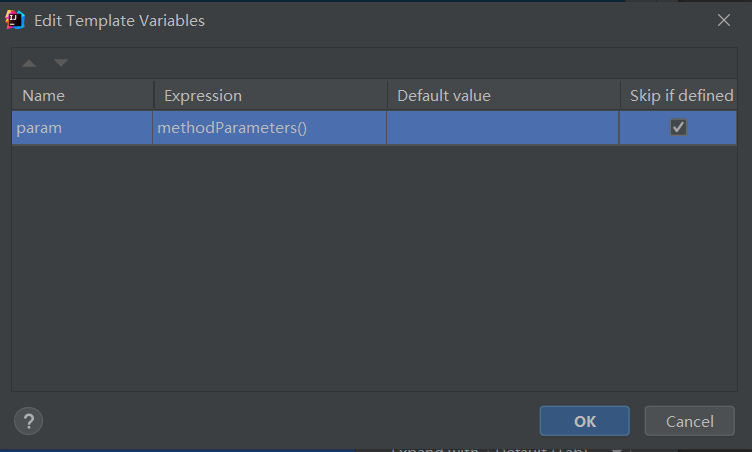This screenshot has height=452, width=752.
Task: Click the divider between Expression and Default value headers
Action: pyautogui.click(x=387, y=96)
